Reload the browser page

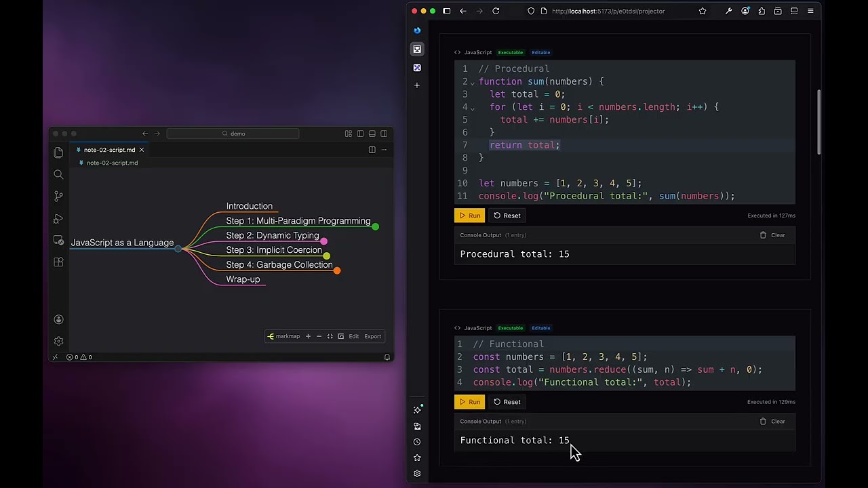(496, 11)
